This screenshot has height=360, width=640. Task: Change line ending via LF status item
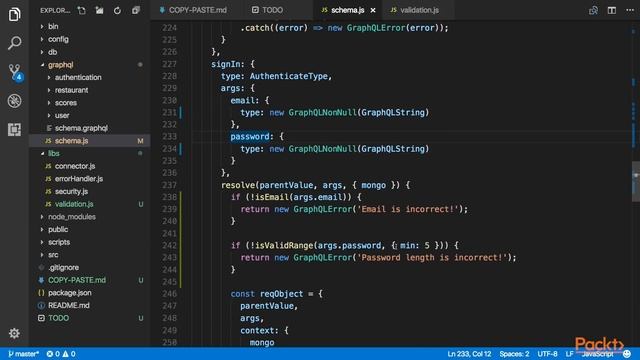[569, 354]
